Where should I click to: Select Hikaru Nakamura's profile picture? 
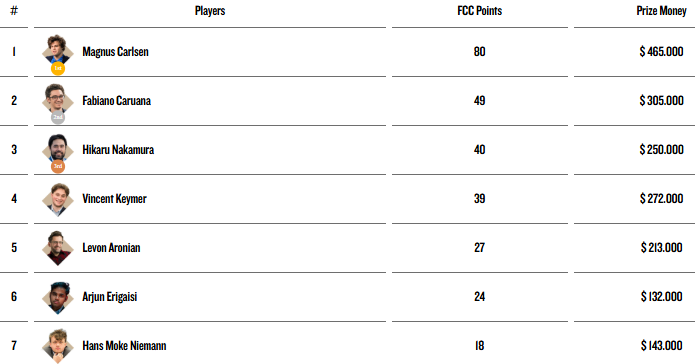coord(58,148)
